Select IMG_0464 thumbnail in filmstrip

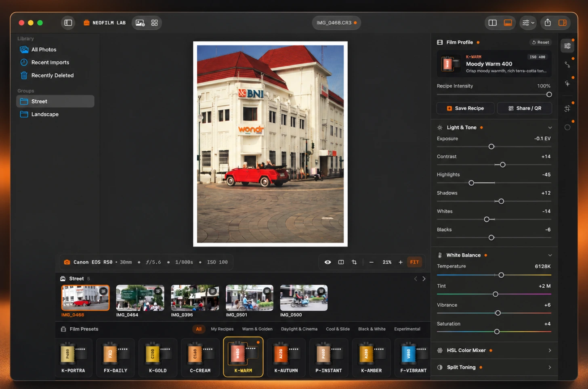pyautogui.click(x=140, y=298)
